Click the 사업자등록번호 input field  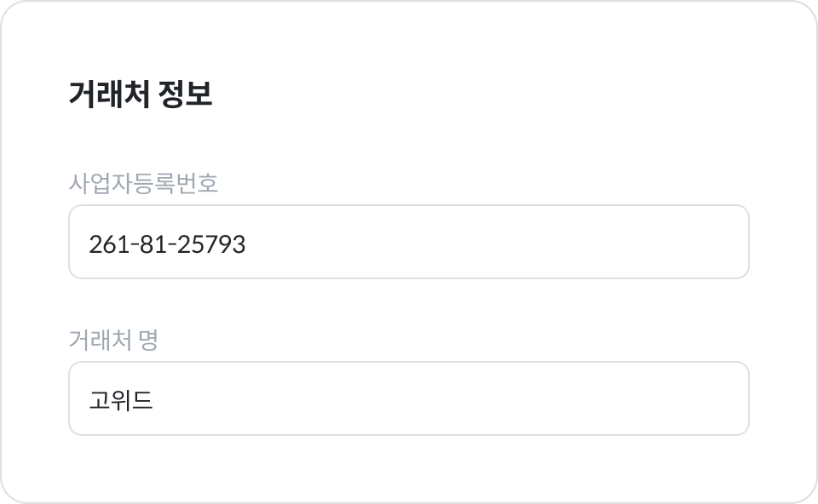409,242
